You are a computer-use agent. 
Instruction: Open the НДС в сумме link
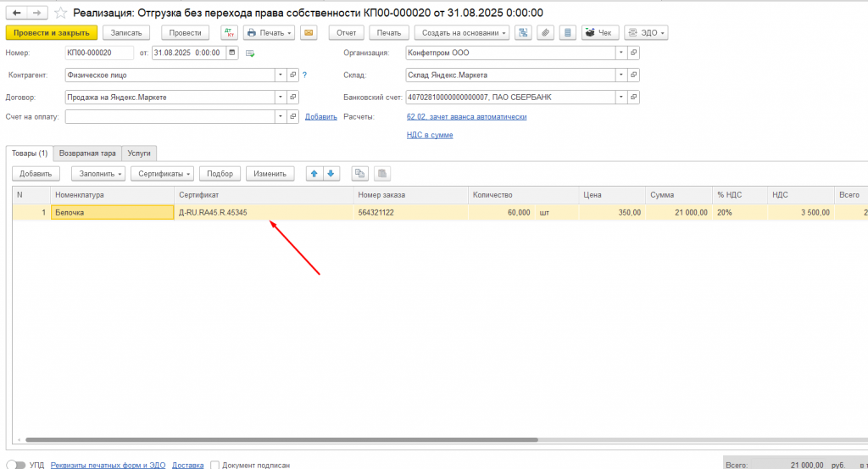coord(430,135)
